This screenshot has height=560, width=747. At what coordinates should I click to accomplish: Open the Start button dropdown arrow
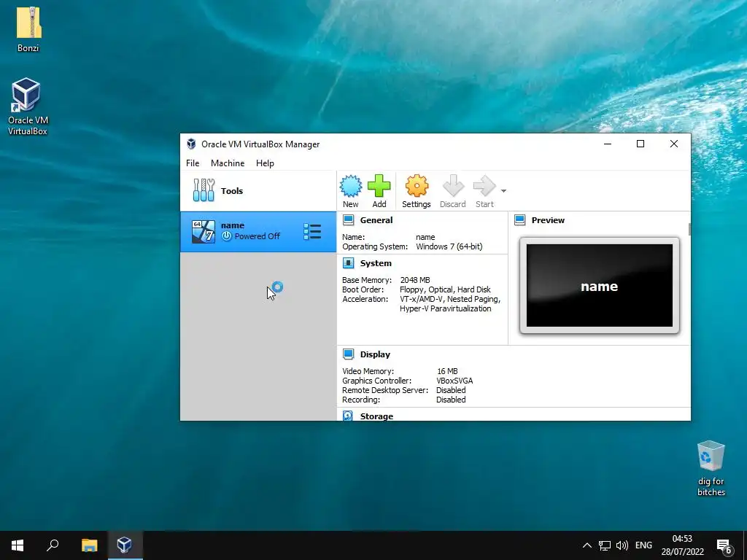[503, 191]
